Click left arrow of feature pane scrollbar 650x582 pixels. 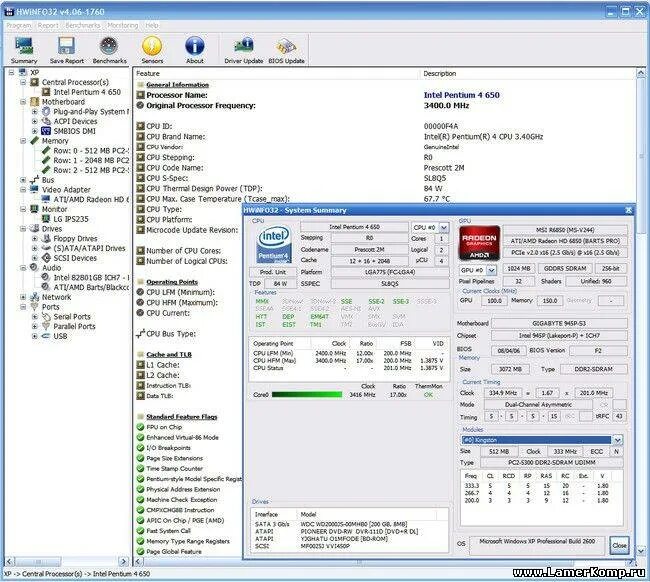138,561
